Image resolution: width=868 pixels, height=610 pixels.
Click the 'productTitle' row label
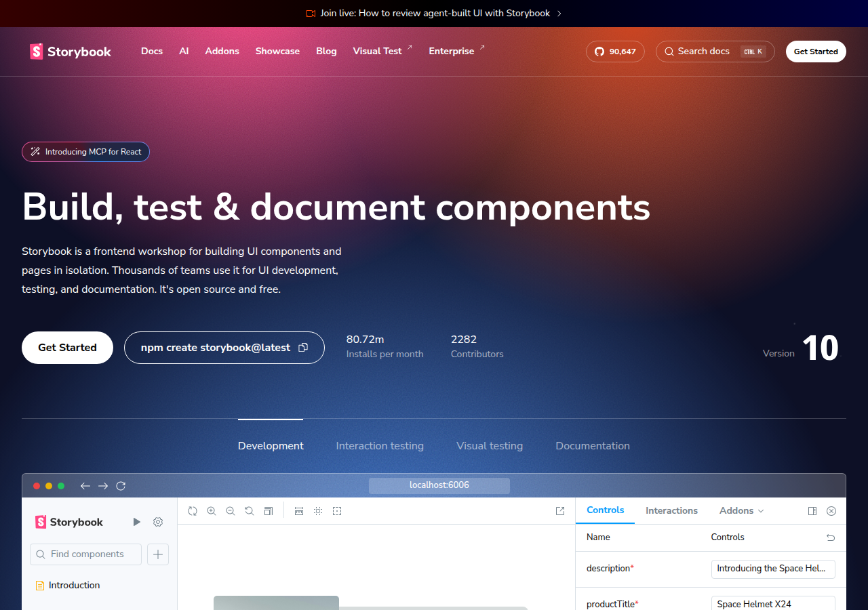pos(611,604)
